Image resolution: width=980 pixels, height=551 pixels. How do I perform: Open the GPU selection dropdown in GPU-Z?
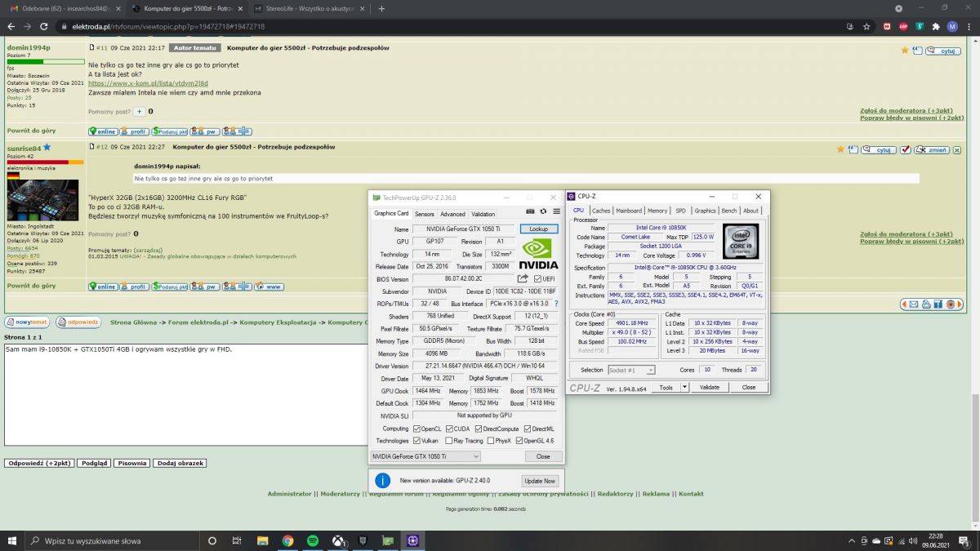click(425, 456)
